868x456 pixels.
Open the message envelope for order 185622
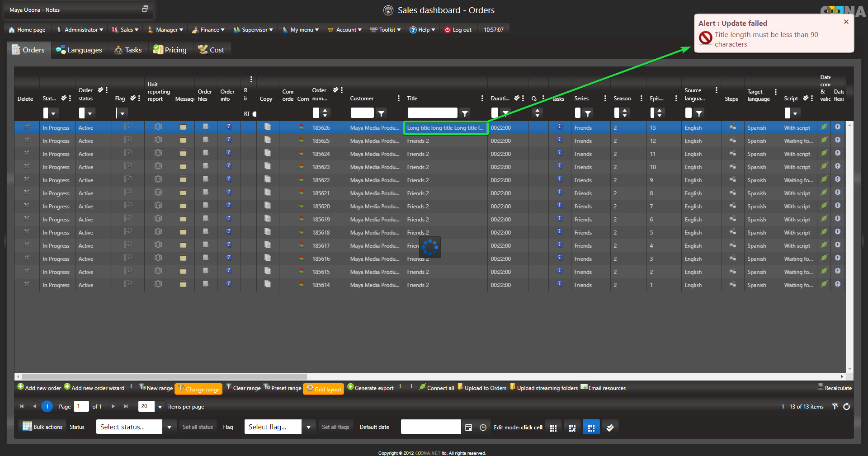tap(183, 179)
